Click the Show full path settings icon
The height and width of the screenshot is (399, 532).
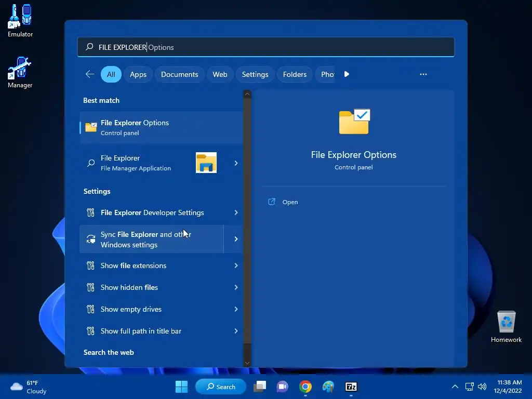(x=90, y=331)
